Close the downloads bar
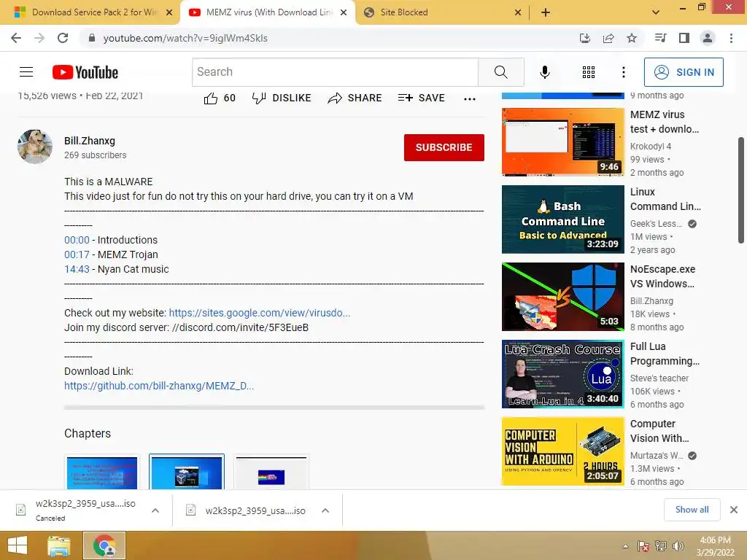 point(734,510)
